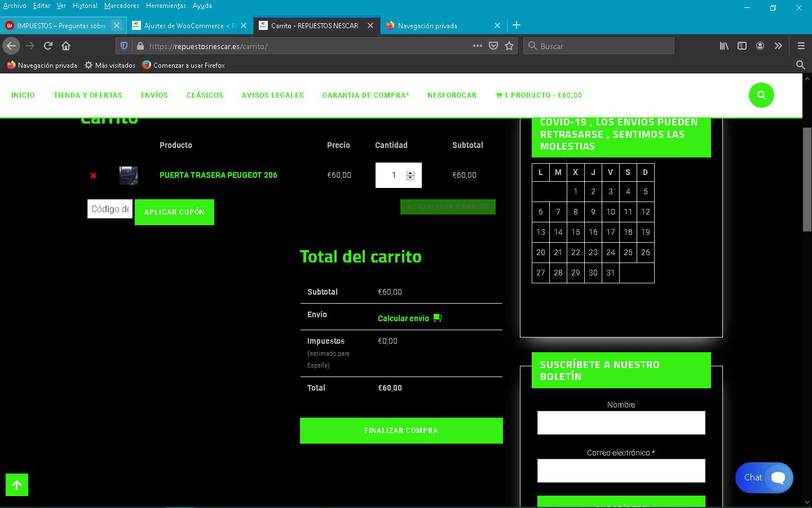
Task: Open Navegación privada bookmark
Action: (x=42, y=65)
